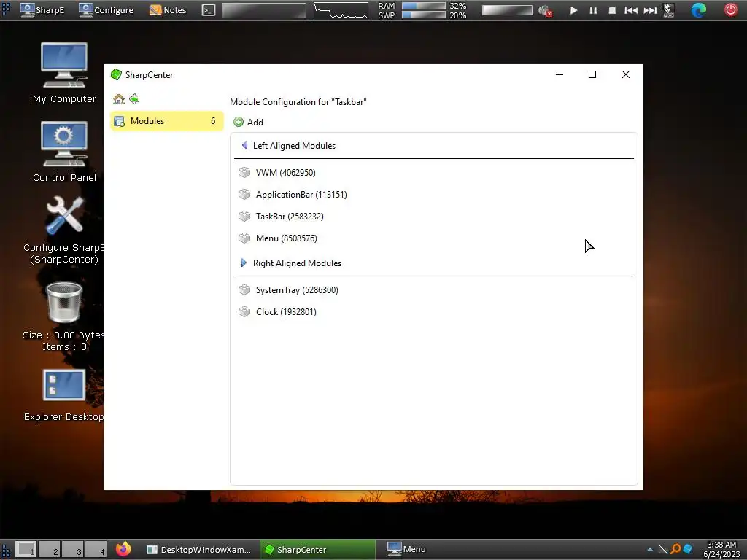Click the module icon beside SystemTray
The width and height of the screenshot is (747, 560).
tap(244, 290)
